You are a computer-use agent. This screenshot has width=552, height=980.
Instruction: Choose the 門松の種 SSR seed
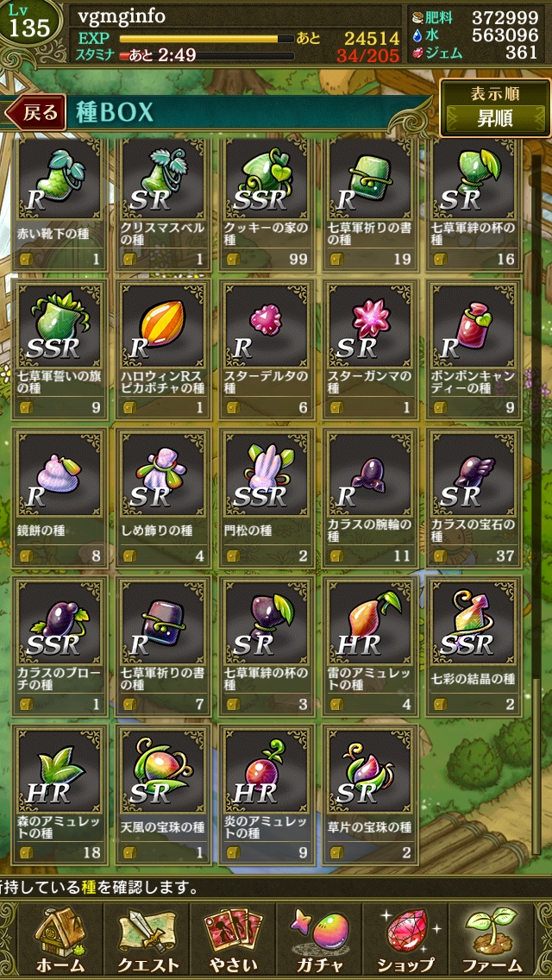tap(267, 498)
